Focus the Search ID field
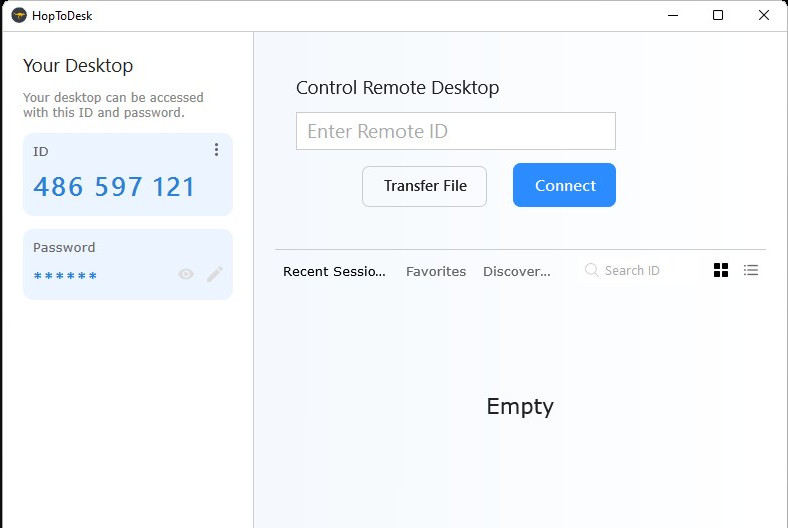The height and width of the screenshot is (528, 788). click(632, 270)
